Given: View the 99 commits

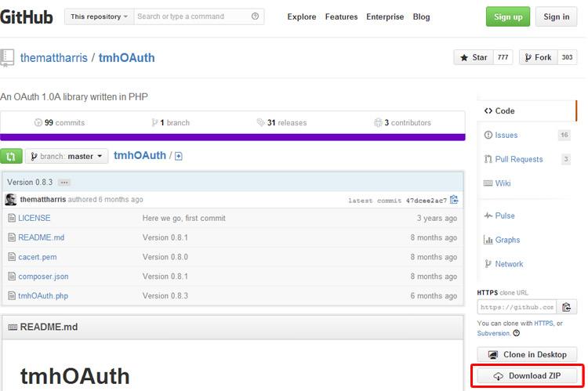Looking at the screenshot, I should pyautogui.click(x=60, y=122).
